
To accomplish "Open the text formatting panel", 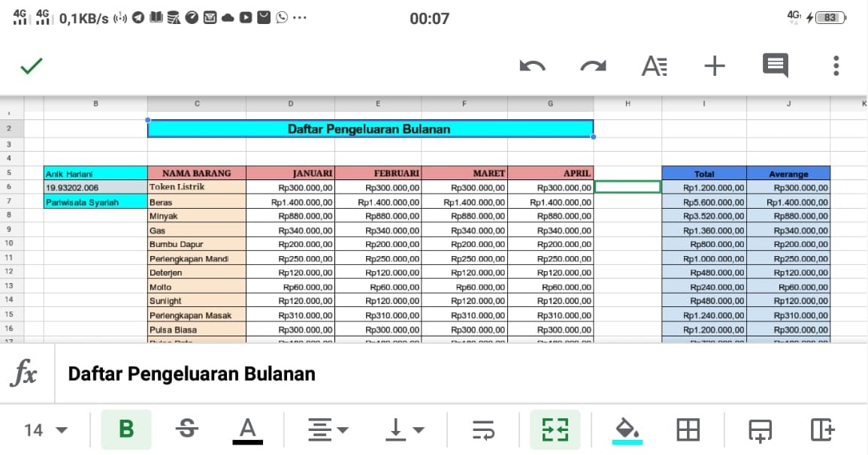I will tap(654, 66).
